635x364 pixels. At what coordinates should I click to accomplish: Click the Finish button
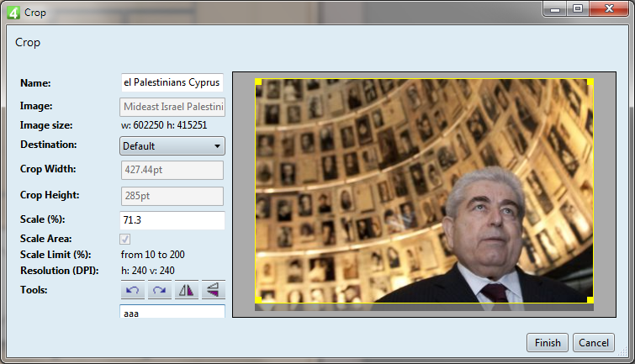coord(548,342)
